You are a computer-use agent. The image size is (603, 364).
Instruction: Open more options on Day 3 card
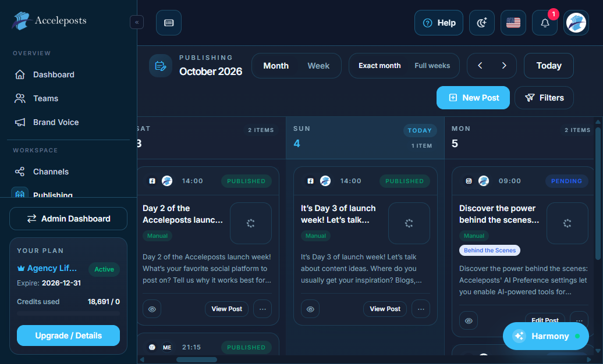[x=421, y=309]
